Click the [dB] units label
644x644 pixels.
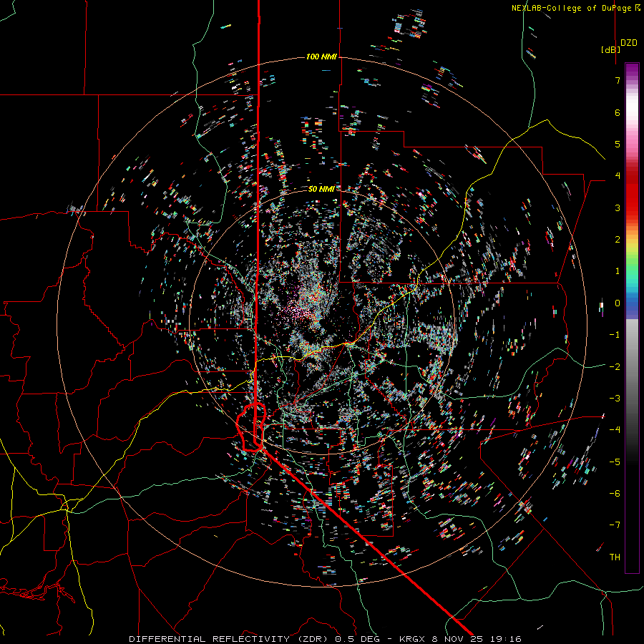point(611,49)
